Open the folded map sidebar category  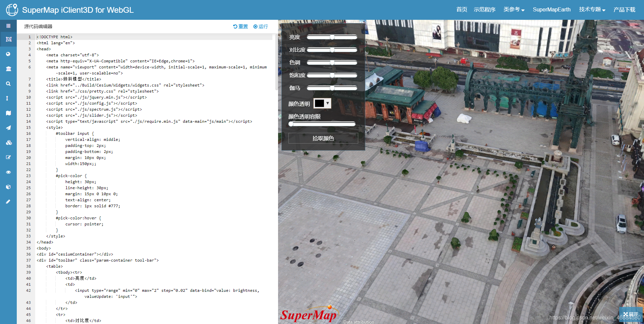pos(8,113)
